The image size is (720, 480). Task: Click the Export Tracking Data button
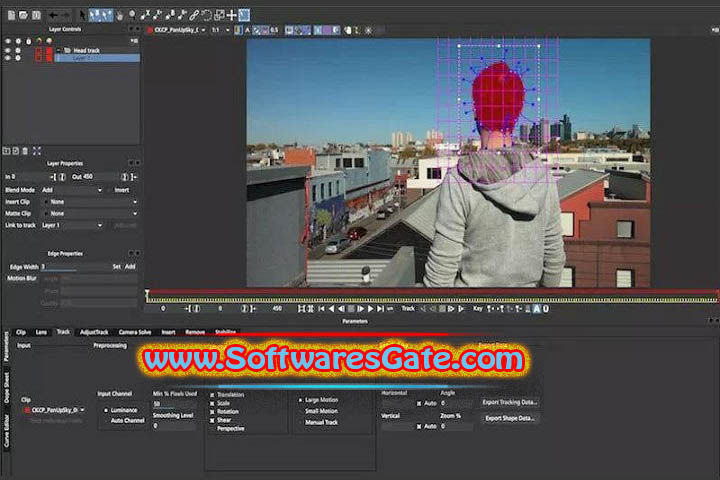point(510,402)
